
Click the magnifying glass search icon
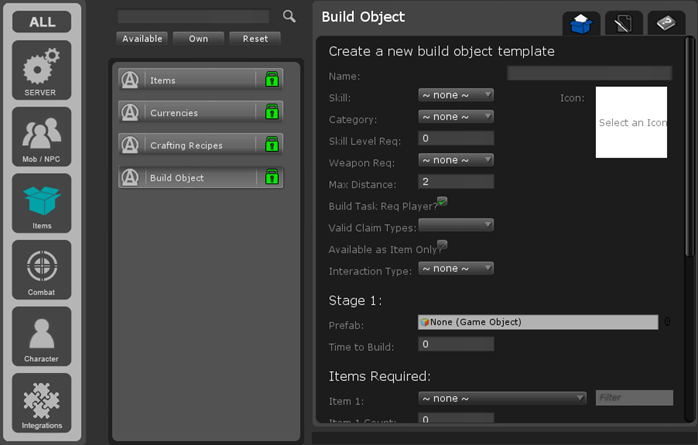pyautogui.click(x=289, y=16)
